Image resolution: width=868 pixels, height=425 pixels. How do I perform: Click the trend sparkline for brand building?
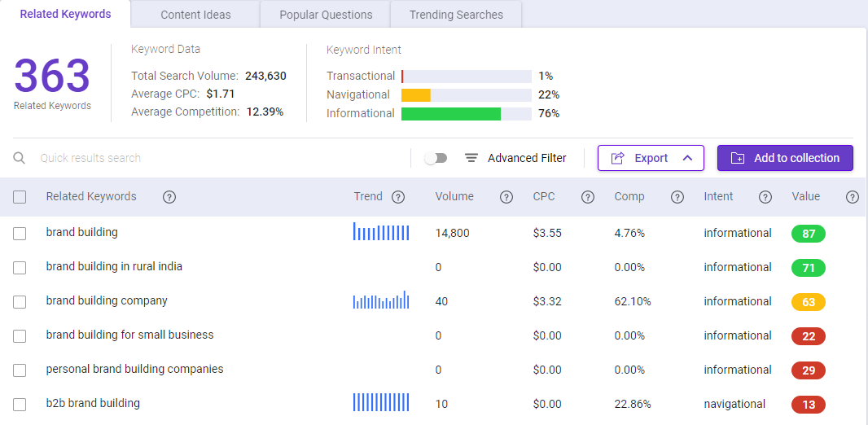[x=381, y=232]
